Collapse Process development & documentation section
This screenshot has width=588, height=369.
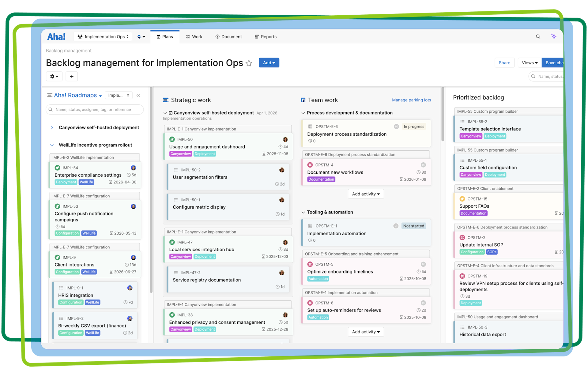[303, 113]
